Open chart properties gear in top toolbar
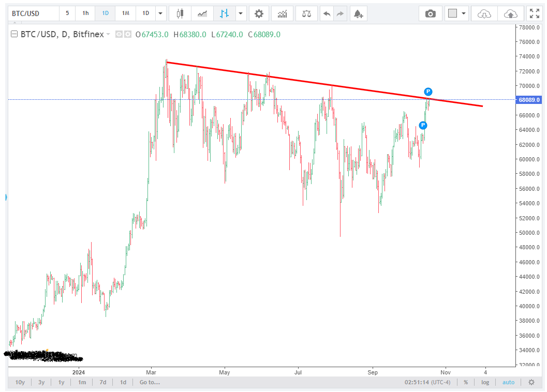Screen dimensions: 547x392 pyautogui.click(x=259, y=13)
